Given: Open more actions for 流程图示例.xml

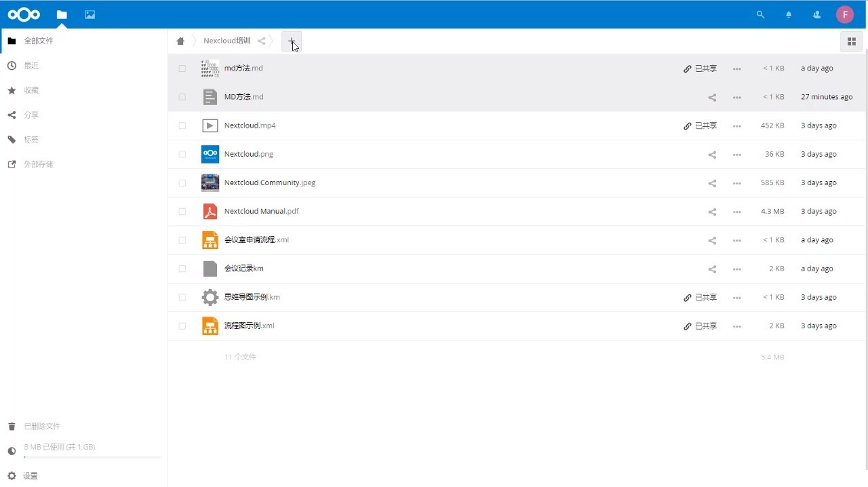Looking at the screenshot, I should click(x=737, y=326).
